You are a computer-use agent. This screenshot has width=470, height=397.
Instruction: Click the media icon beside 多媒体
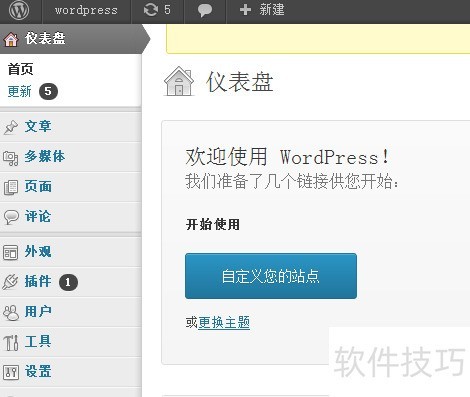click(x=11, y=158)
